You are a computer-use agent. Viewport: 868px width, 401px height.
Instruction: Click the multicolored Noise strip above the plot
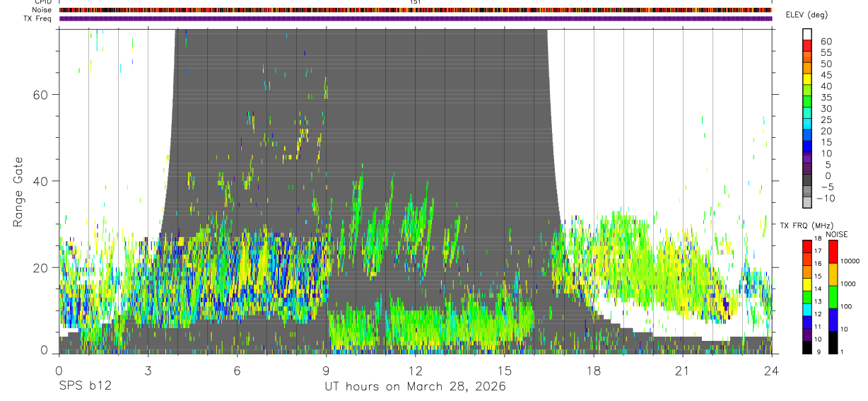coord(416,10)
